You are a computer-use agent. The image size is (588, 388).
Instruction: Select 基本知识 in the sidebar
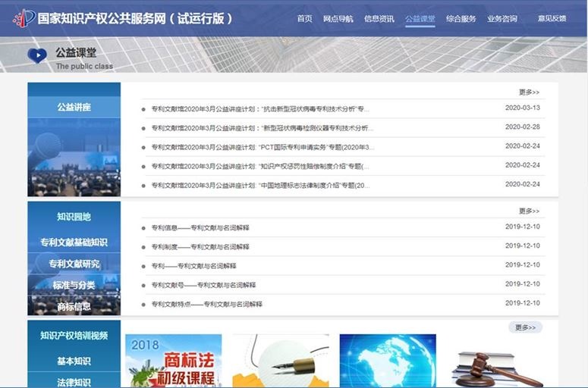click(74, 361)
